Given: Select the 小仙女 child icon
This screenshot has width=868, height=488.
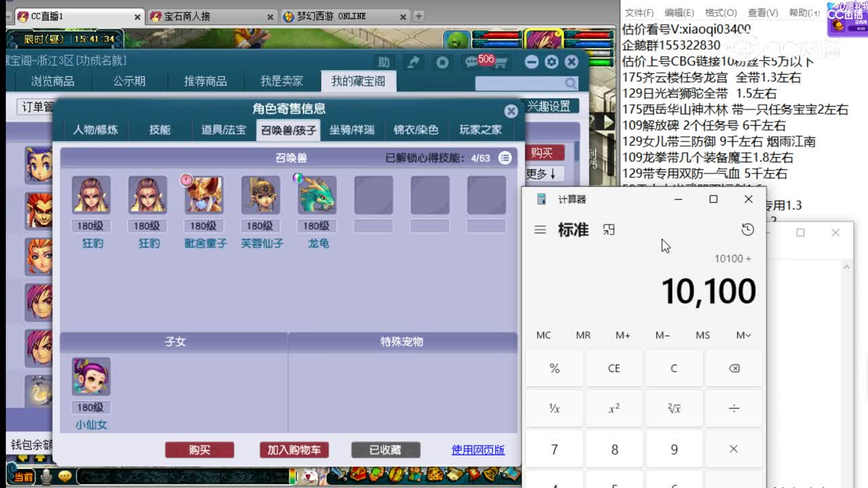Looking at the screenshot, I should coord(92,377).
